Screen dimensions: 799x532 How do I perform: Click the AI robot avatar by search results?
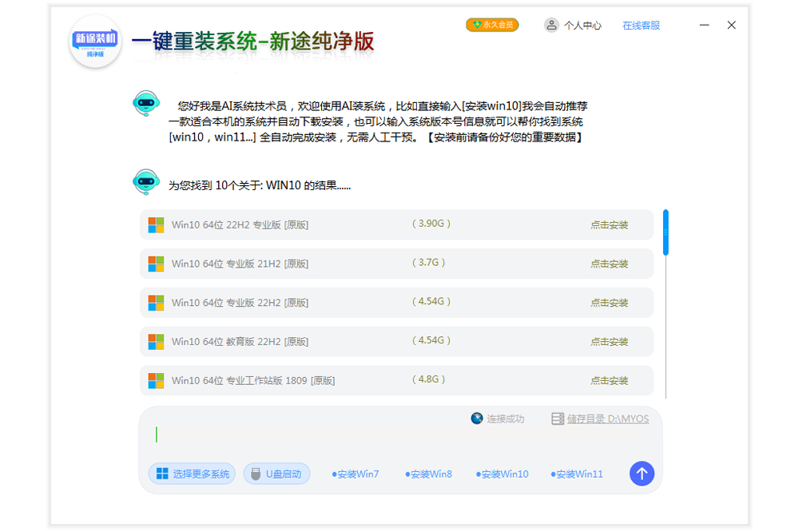[x=145, y=183]
